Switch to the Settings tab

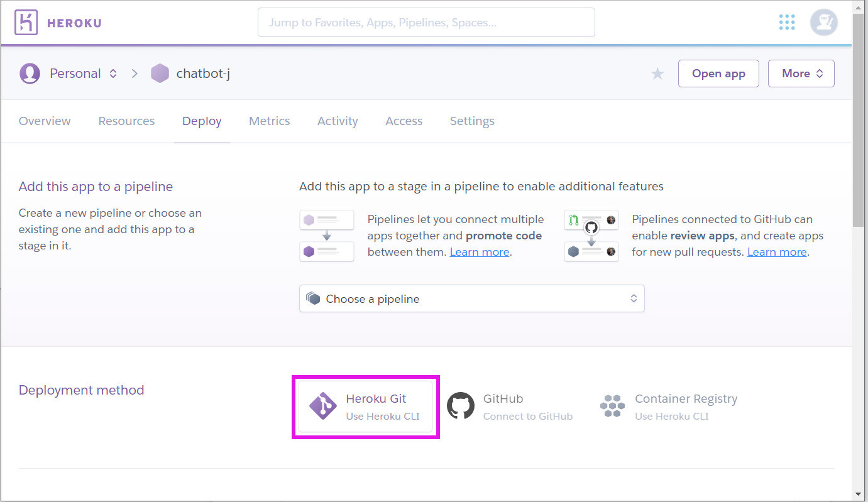(471, 121)
